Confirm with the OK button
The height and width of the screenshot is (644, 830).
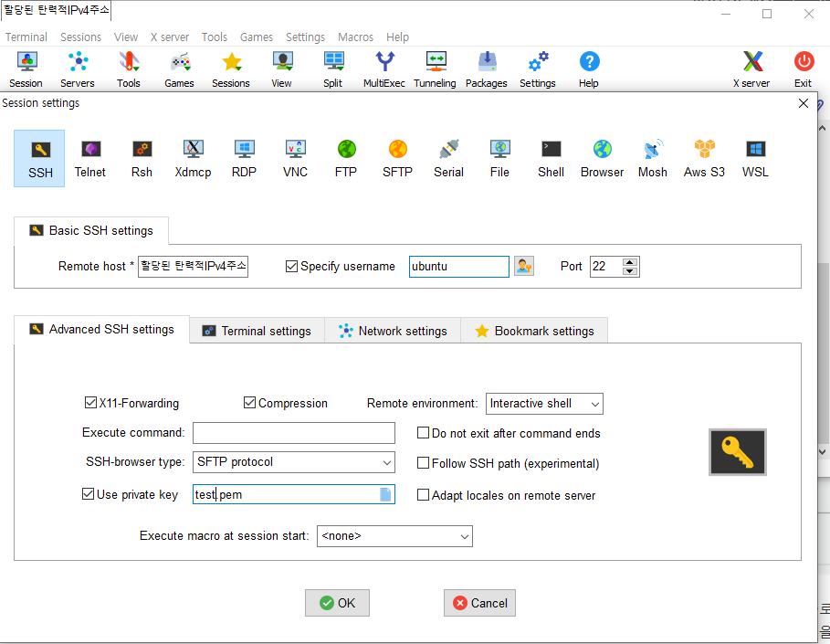337,603
